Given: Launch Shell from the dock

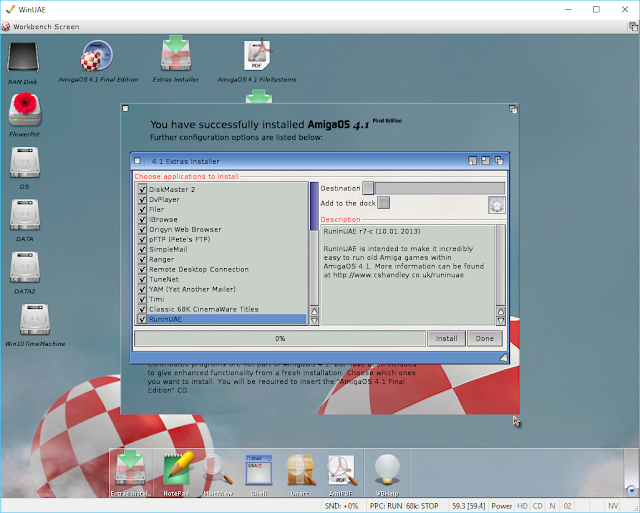Looking at the screenshot, I should point(259,470).
